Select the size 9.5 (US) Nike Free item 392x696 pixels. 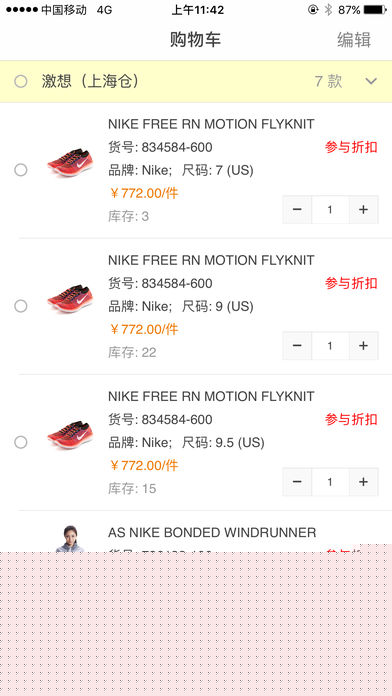pyautogui.click(x=21, y=443)
